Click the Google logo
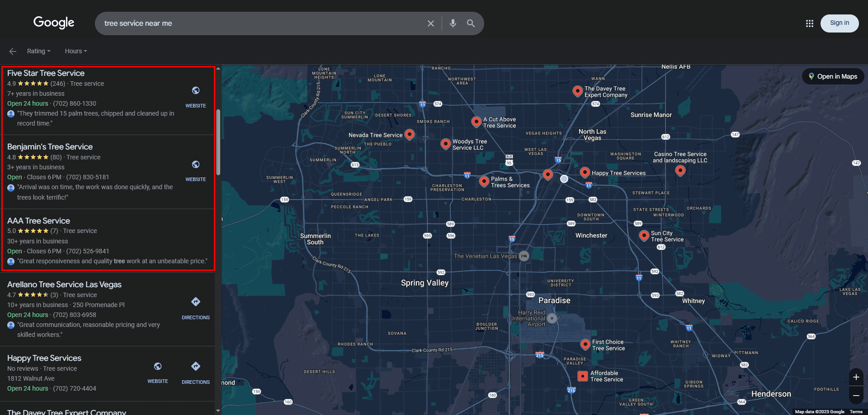Viewport: 868px width, 415px height. coord(54,23)
